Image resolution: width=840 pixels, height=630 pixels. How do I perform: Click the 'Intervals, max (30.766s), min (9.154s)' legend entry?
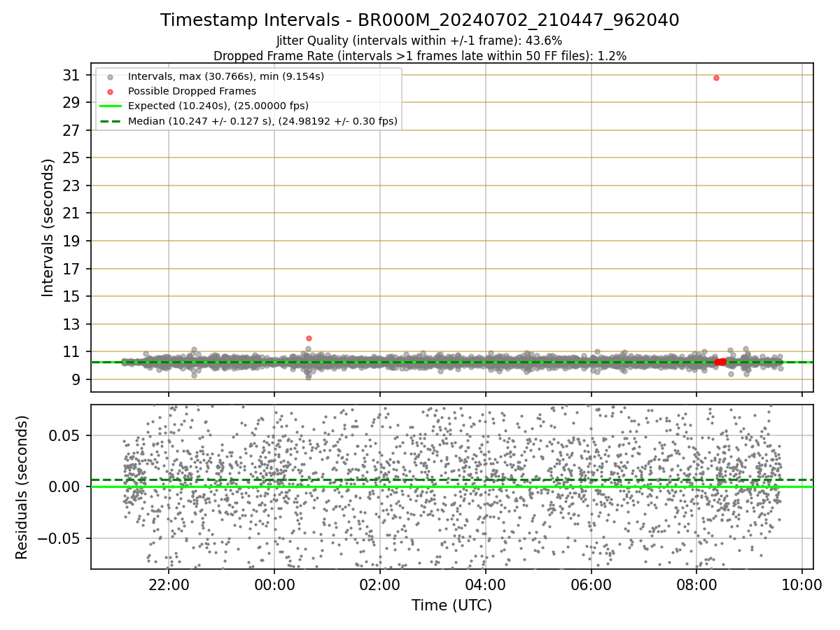[226, 76]
